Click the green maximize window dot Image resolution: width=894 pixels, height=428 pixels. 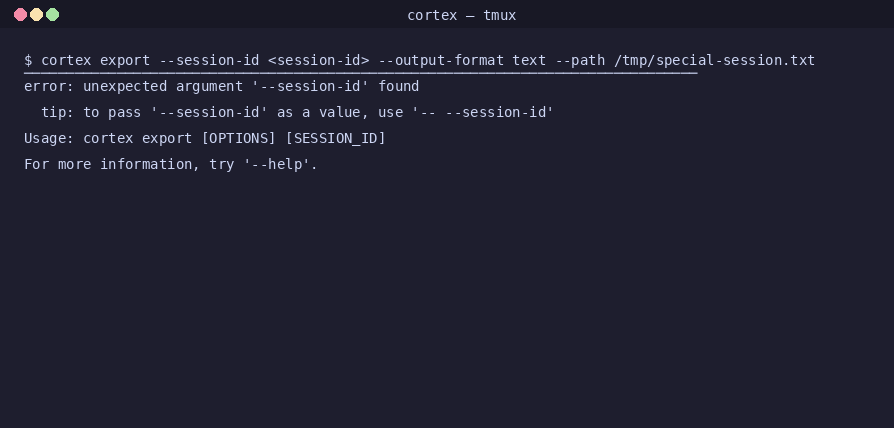click(x=52, y=15)
